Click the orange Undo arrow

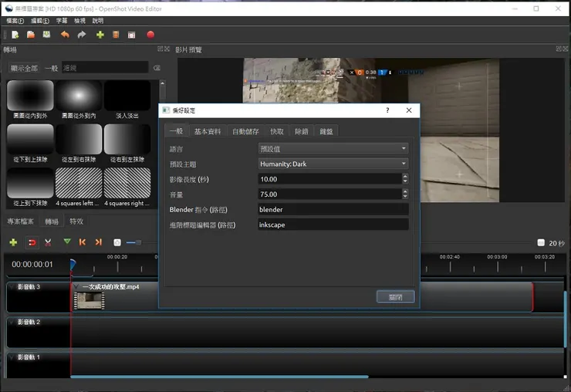[x=65, y=35]
